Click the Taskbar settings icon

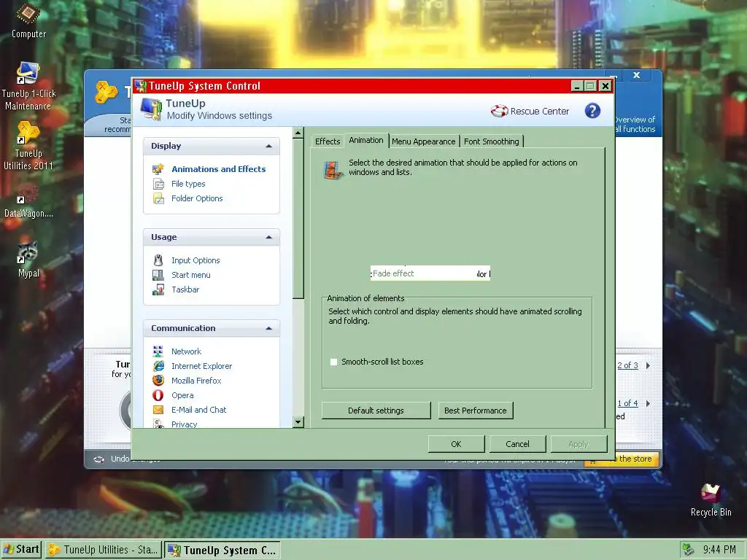coord(158,289)
